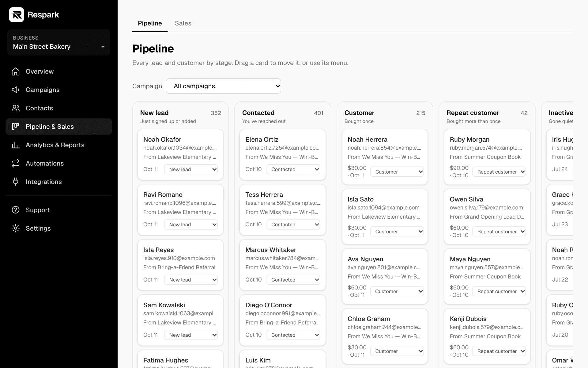Click the Contacts people icon
Screen dimensions: 588x368
(x=16, y=108)
